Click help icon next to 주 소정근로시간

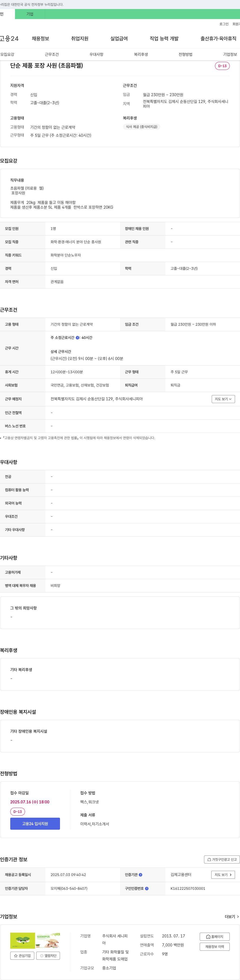[x=77, y=337]
